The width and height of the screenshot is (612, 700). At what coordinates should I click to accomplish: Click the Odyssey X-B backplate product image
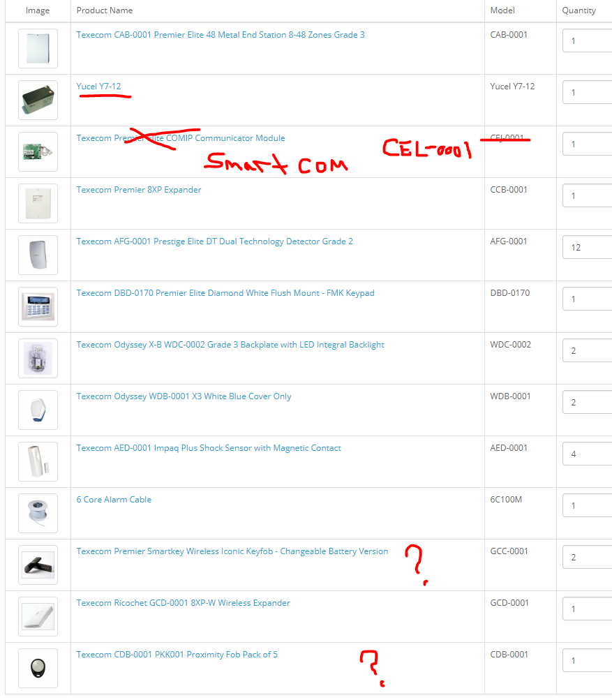pos(38,359)
